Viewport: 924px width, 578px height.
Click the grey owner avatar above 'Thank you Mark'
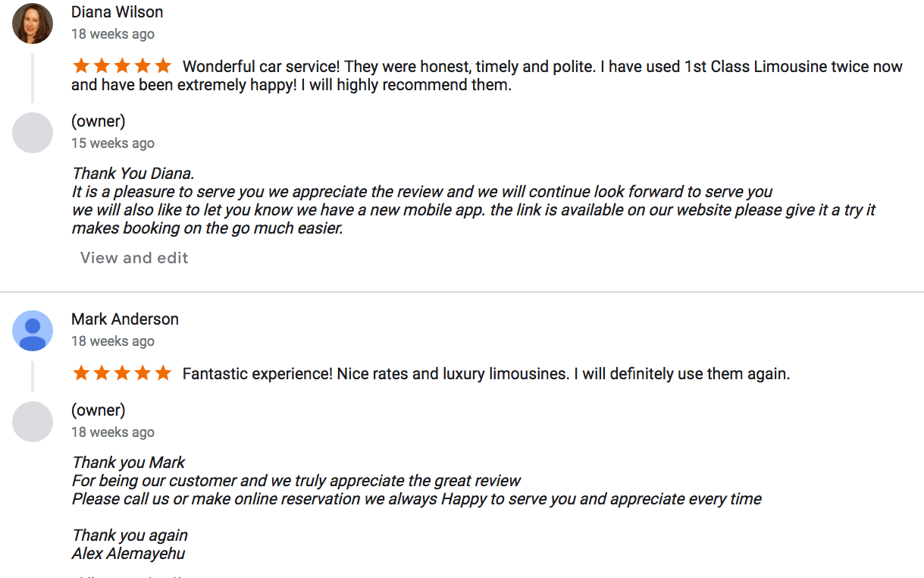(x=33, y=422)
